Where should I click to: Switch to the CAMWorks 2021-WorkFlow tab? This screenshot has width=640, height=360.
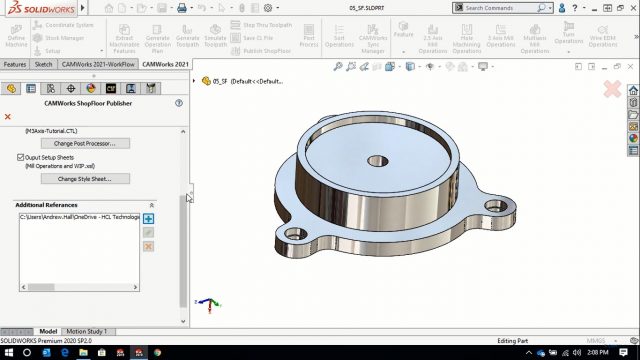pos(98,64)
